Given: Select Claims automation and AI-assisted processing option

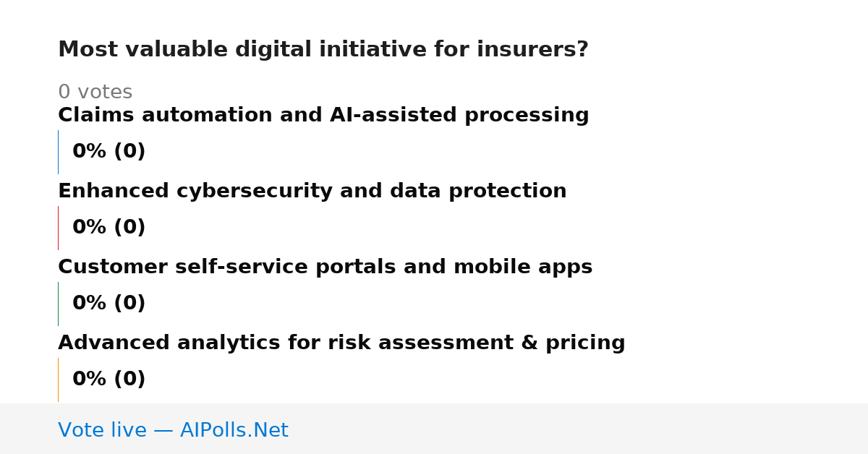Looking at the screenshot, I should [x=323, y=116].
